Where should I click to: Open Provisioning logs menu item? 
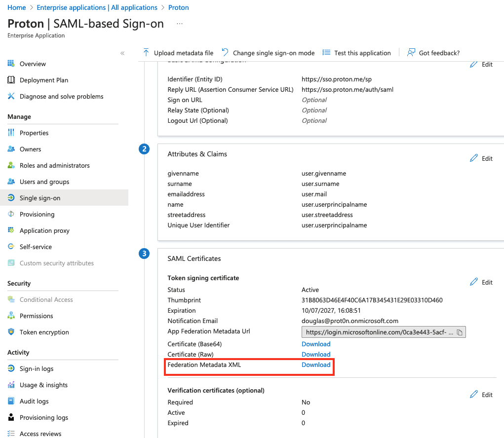[x=44, y=417]
